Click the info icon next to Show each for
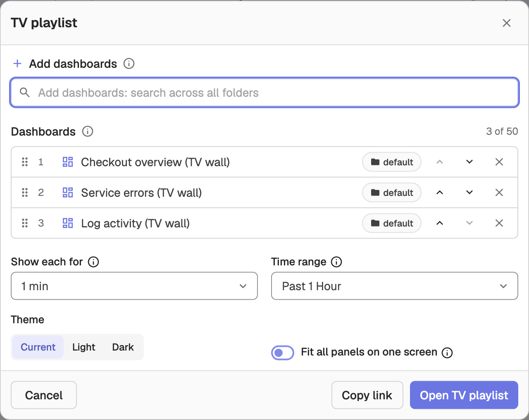Viewport: 529px width, 420px height. (x=94, y=262)
